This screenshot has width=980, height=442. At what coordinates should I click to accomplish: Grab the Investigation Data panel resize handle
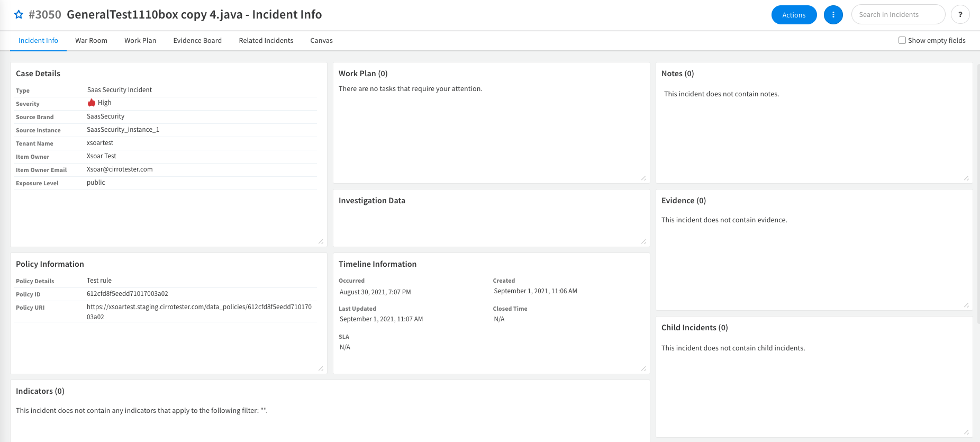[x=643, y=241]
